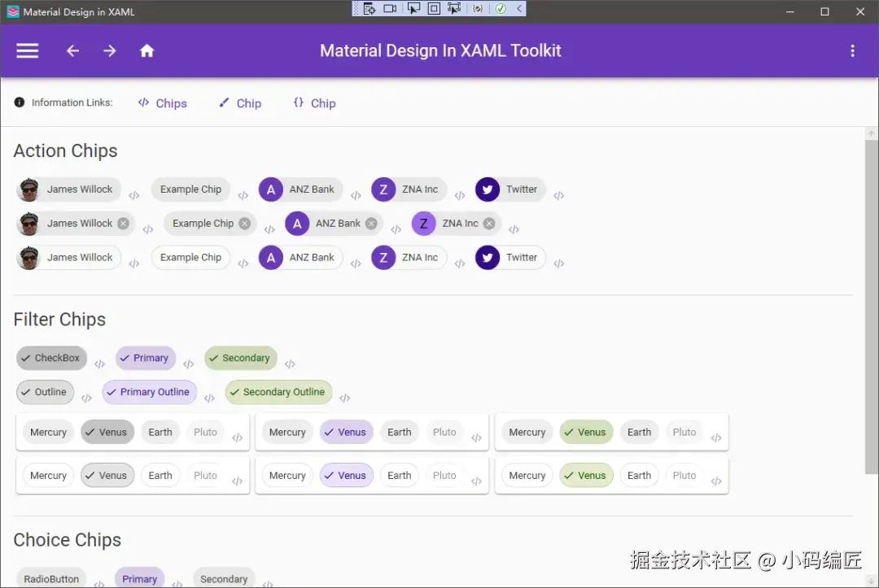
Task: Toggle the Primary Outline filter chip
Action: (x=150, y=393)
